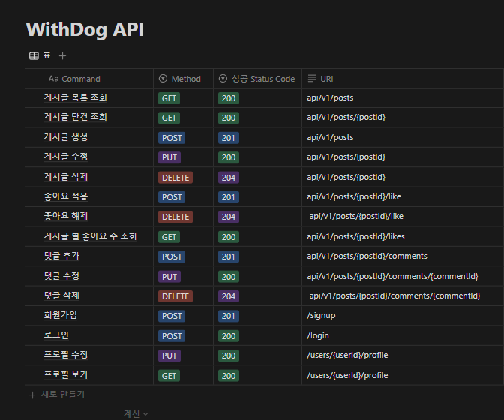Click URI cell of 게시글 목록 조회 row
This screenshot has height=420, width=504.
tap(403, 97)
